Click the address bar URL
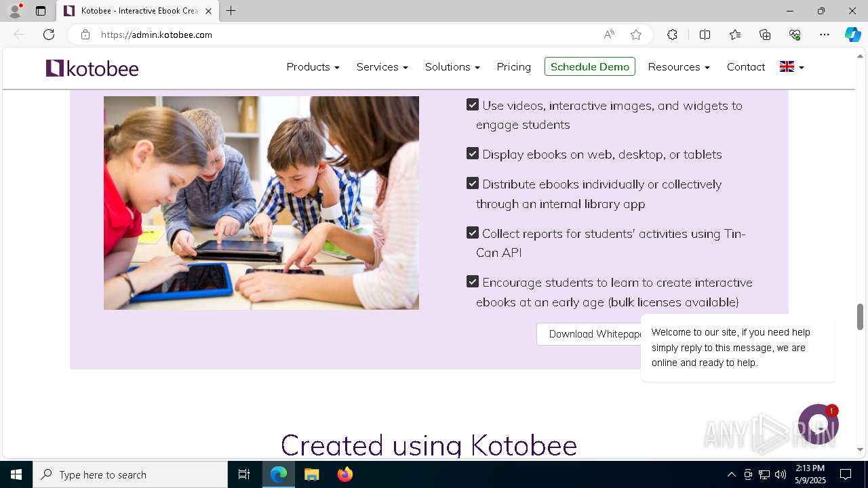This screenshot has height=488, width=868. point(157,35)
